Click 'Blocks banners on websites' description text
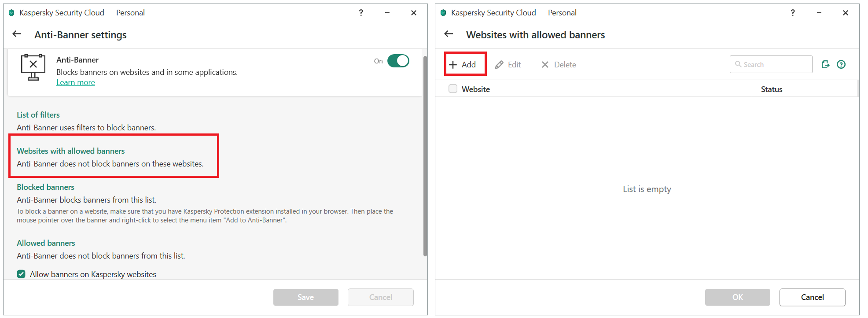This screenshot has width=868, height=318. (147, 72)
